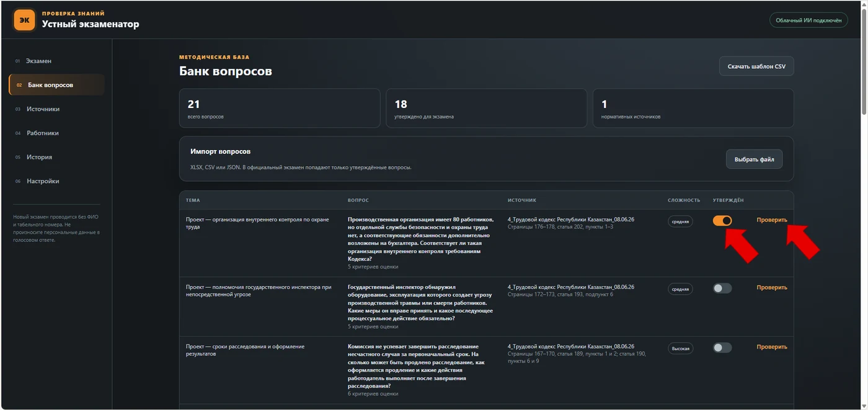Click topic 'Проект — сроки расследования и оформление результатов'
This screenshot has width=868, height=410.
[x=246, y=350]
